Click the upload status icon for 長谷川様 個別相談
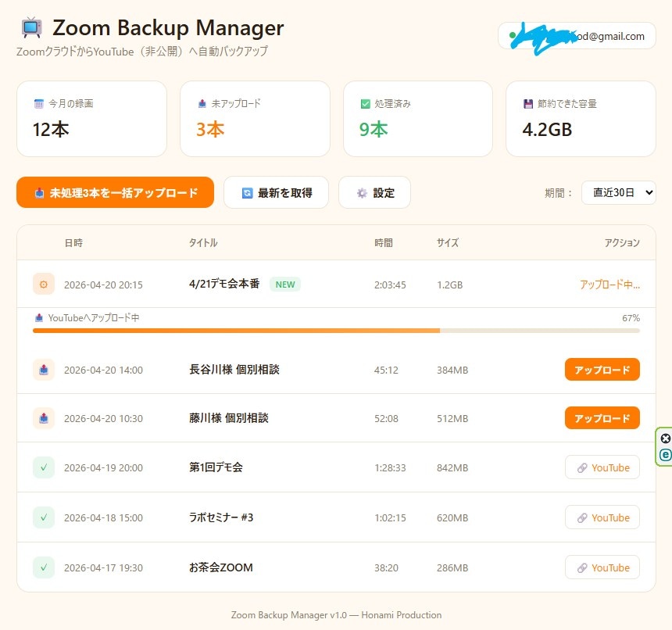 (x=44, y=370)
